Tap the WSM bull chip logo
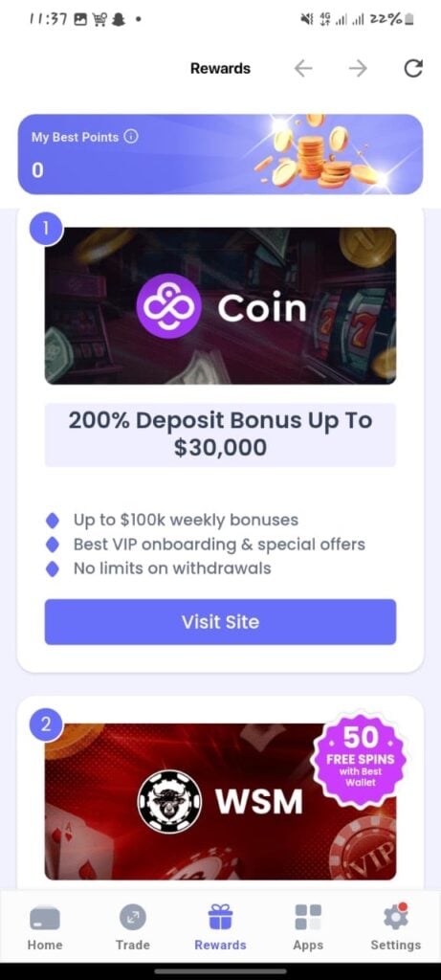The width and height of the screenshot is (441, 980). (169, 801)
